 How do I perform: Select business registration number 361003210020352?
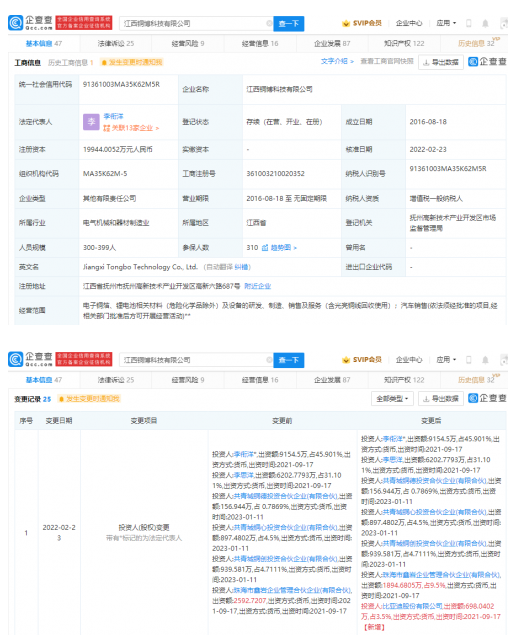tap(275, 174)
